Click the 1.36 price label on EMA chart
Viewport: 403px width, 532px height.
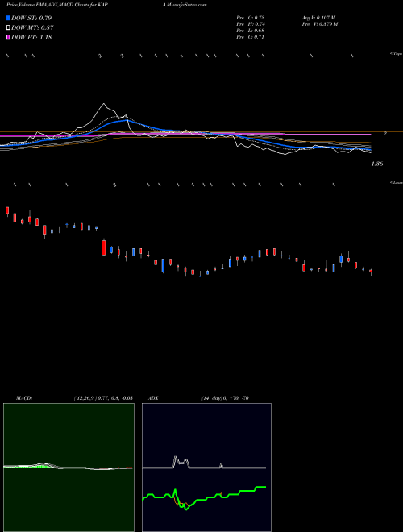pos(377,164)
